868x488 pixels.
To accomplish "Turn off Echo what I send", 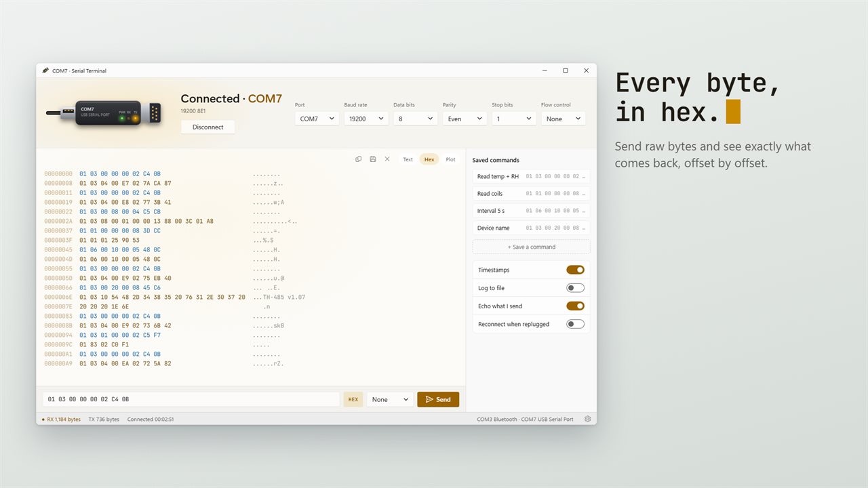I will click(575, 306).
